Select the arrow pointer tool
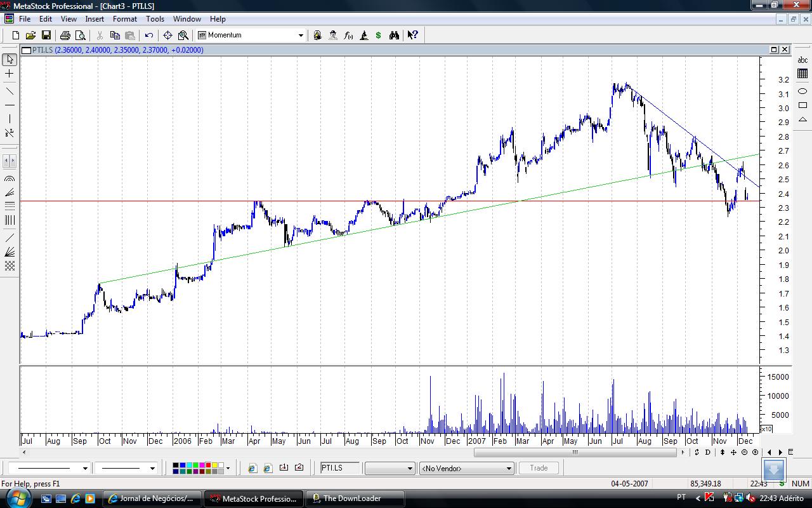The height and width of the screenshot is (508, 812). click(10, 60)
